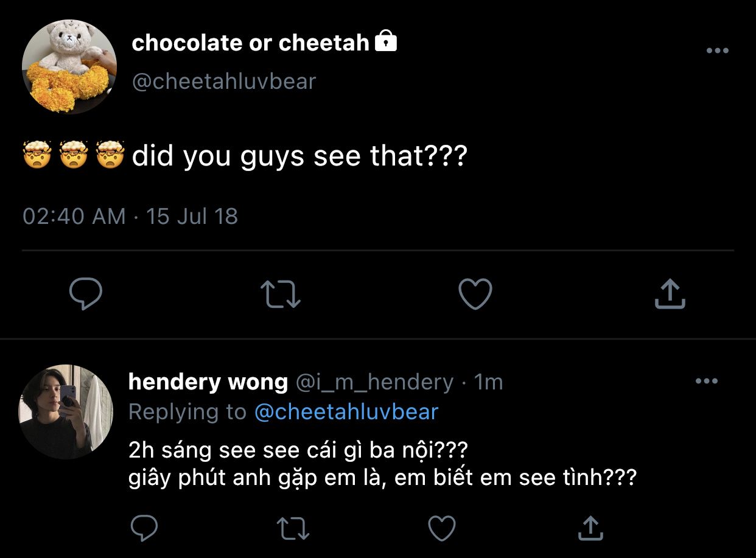Like hendery wong's reply
This screenshot has height=558, width=756.
pyautogui.click(x=442, y=528)
